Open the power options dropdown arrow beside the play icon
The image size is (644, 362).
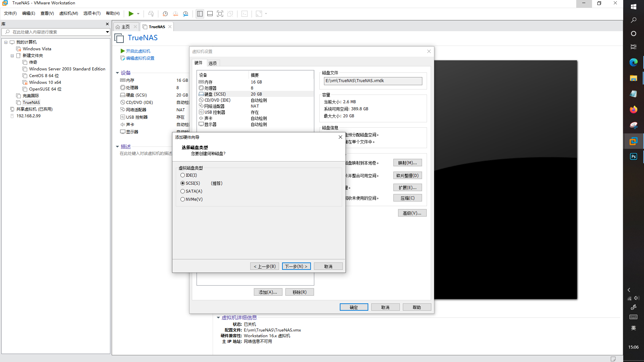(138, 14)
